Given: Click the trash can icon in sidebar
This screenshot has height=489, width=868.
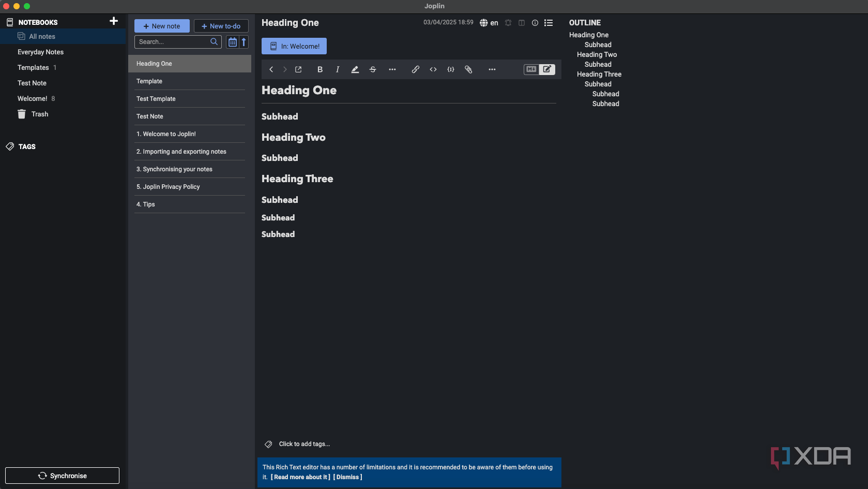Looking at the screenshot, I should pos(22,114).
